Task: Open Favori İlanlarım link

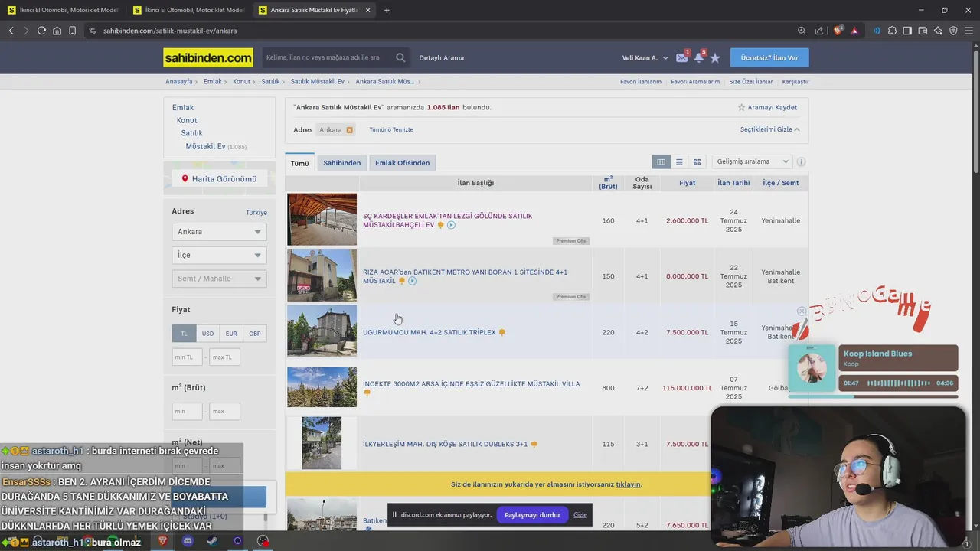Action: [x=641, y=82]
